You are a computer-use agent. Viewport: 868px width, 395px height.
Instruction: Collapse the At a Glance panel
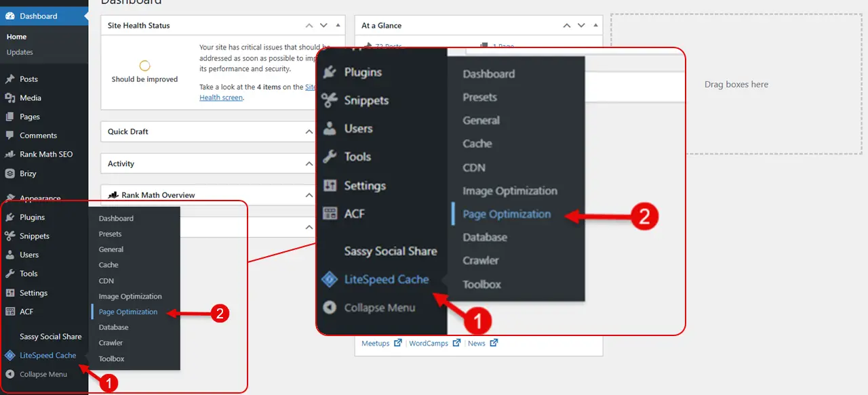595,26
